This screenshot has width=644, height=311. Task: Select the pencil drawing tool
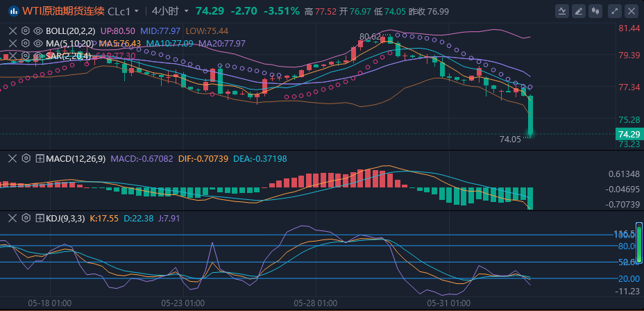pos(577,11)
